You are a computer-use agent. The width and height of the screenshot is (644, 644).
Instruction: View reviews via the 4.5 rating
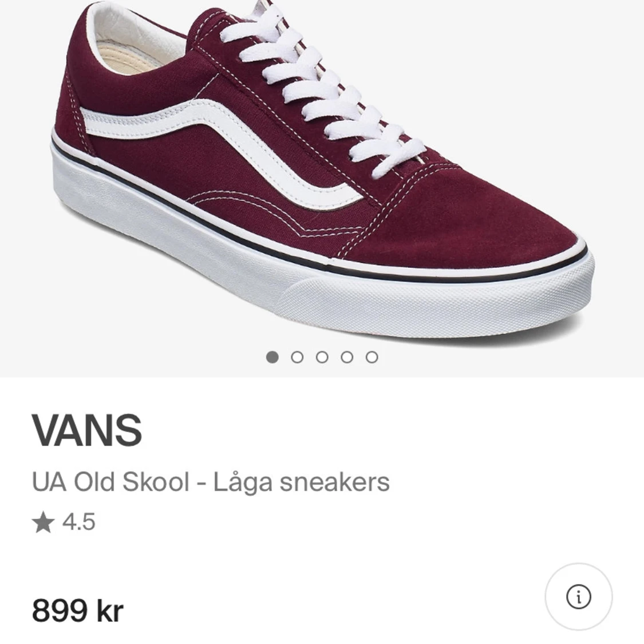coord(79,523)
